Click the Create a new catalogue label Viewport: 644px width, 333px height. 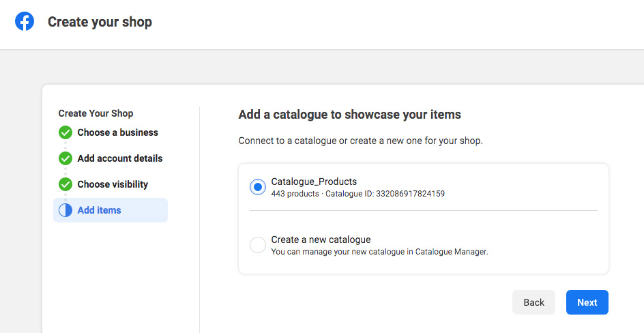pos(321,240)
